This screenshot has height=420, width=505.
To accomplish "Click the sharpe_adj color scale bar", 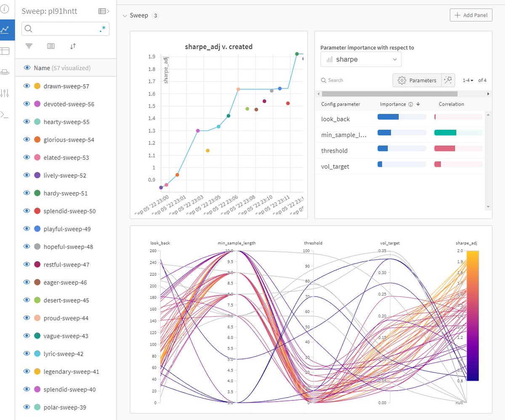I will tap(473, 316).
